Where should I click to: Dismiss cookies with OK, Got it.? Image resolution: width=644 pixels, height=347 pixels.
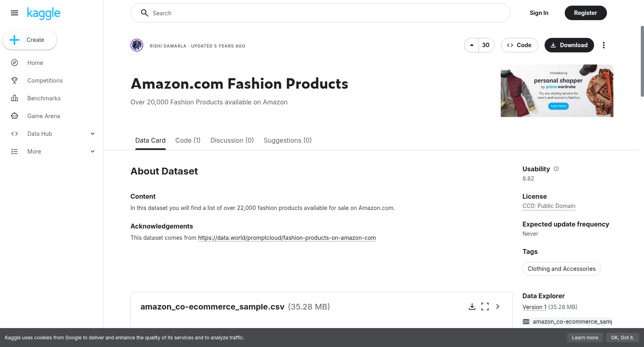coord(622,338)
